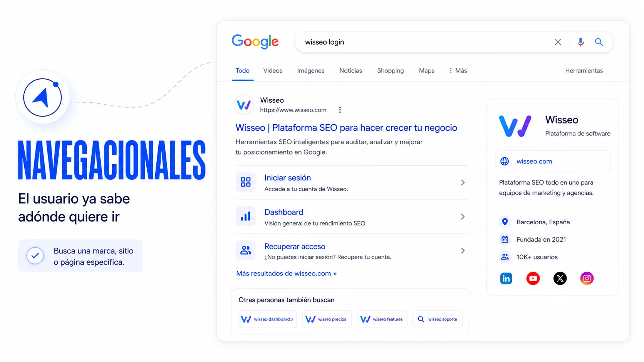Clear the search box with the X icon
The width and height of the screenshot is (644, 362).
(558, 42)
